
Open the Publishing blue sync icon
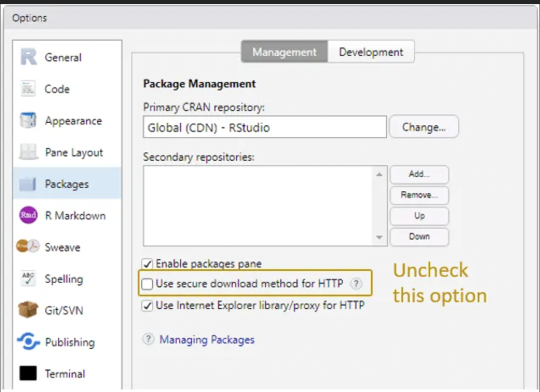click(x=28, y=341)
